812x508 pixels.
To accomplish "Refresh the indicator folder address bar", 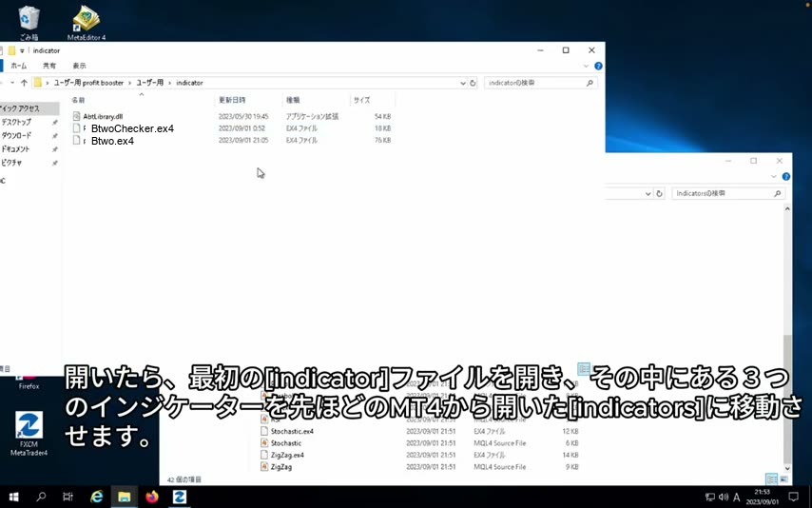I will click(473, 83).
